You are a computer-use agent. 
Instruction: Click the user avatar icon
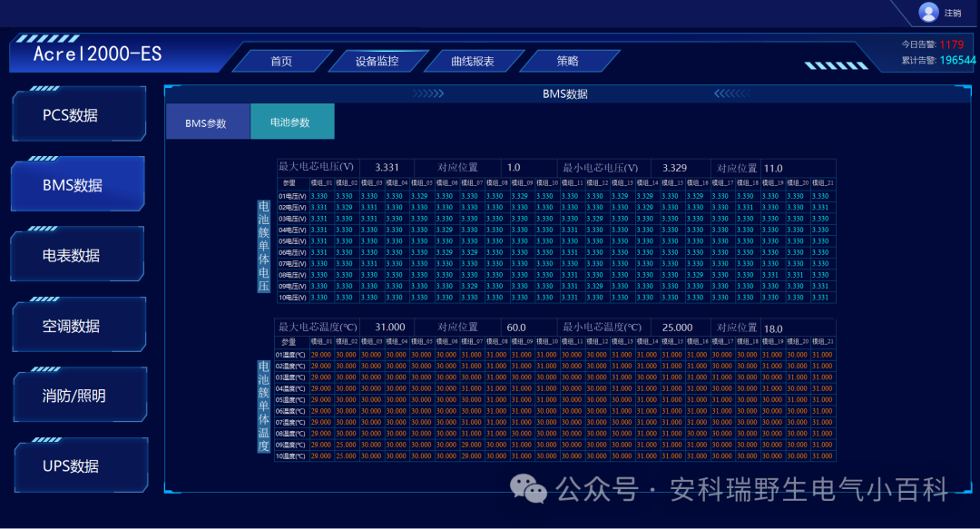click(928, 12)
